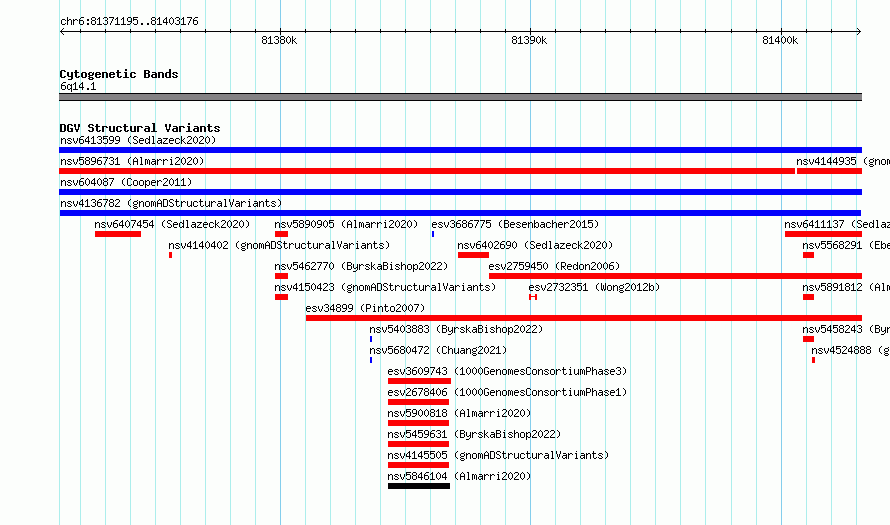890x525 pixels.
Task: Select the blue bar under nsv604087
Action: coord(460,192)
